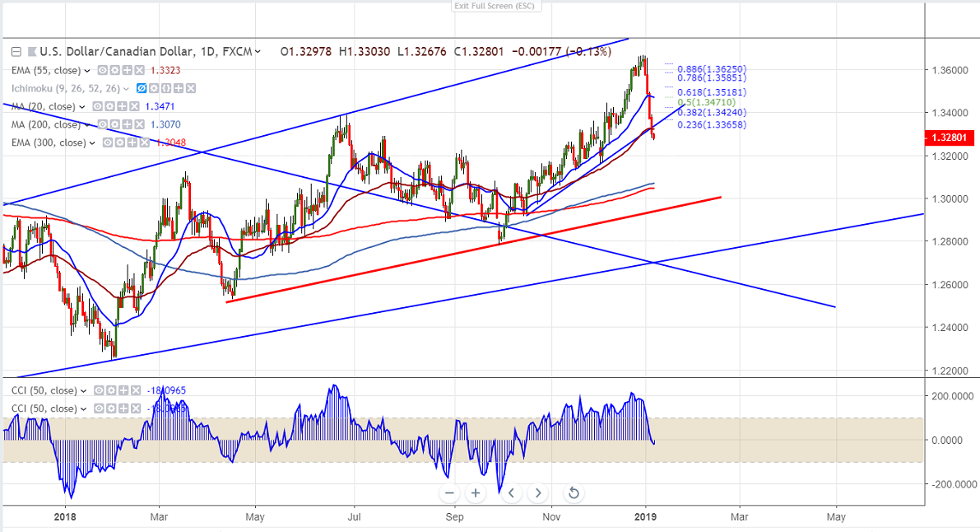This screenshot has width=980, height=532.
Task: Remove the Ichimoku indicator
Action: tap(191, 88)
